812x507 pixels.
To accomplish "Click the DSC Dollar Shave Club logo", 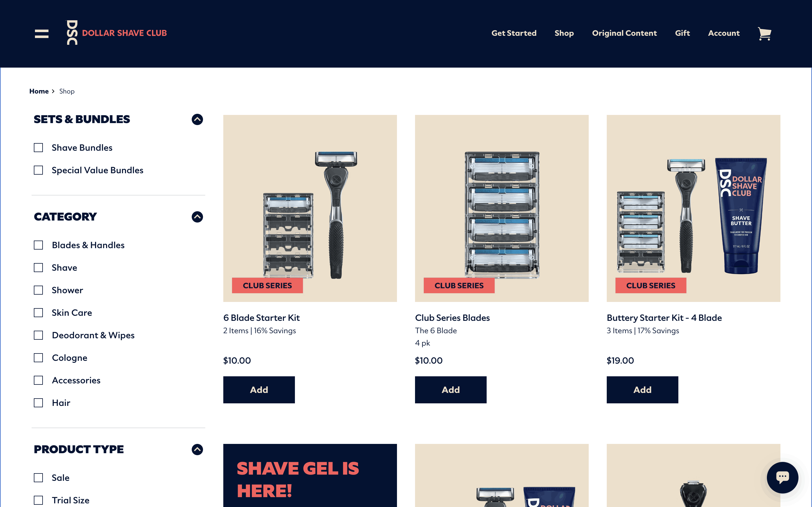I will point(116,32).
